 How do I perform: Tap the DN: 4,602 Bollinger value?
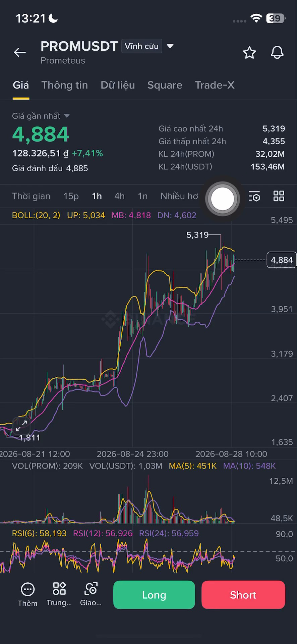pyautogui.click(x=177, y=215)
